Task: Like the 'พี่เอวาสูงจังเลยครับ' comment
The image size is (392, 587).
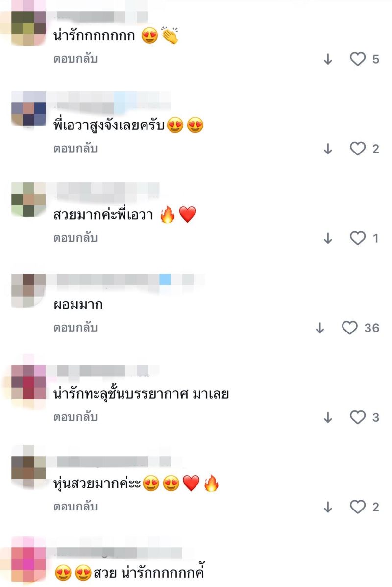Action: (x=358, y=149)
